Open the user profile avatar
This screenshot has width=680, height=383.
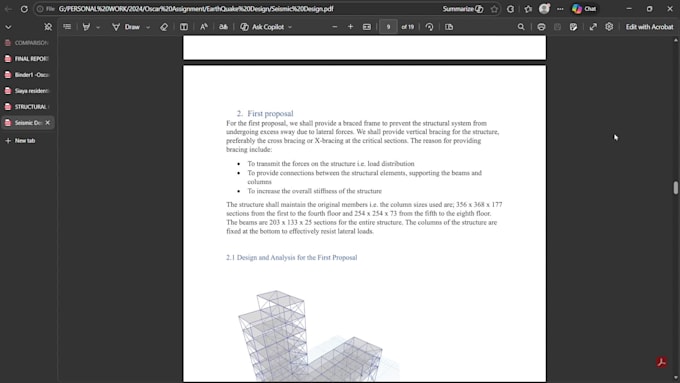[x=544, y=9]
